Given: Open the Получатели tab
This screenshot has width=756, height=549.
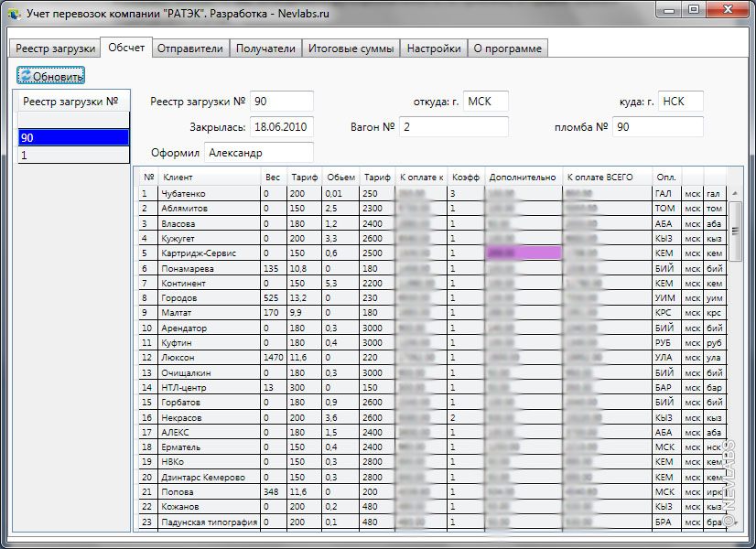Looking at the screenshot, I should pyautogui.click(x=265, y=48).
